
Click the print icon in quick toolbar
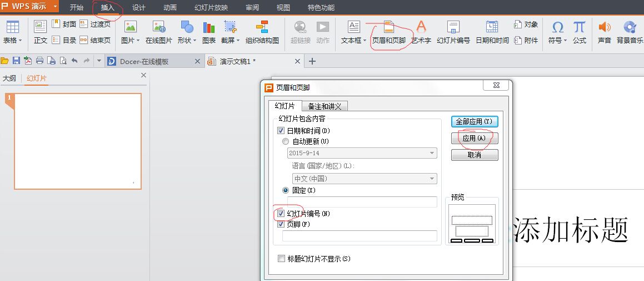pos(39,61)
